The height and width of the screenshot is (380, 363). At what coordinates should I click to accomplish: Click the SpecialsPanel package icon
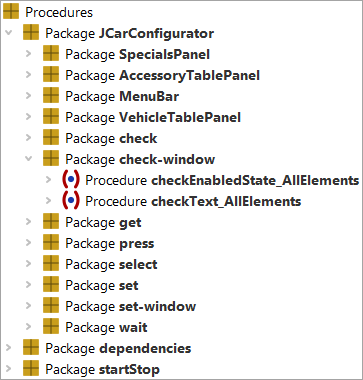[x=51, y=54]
